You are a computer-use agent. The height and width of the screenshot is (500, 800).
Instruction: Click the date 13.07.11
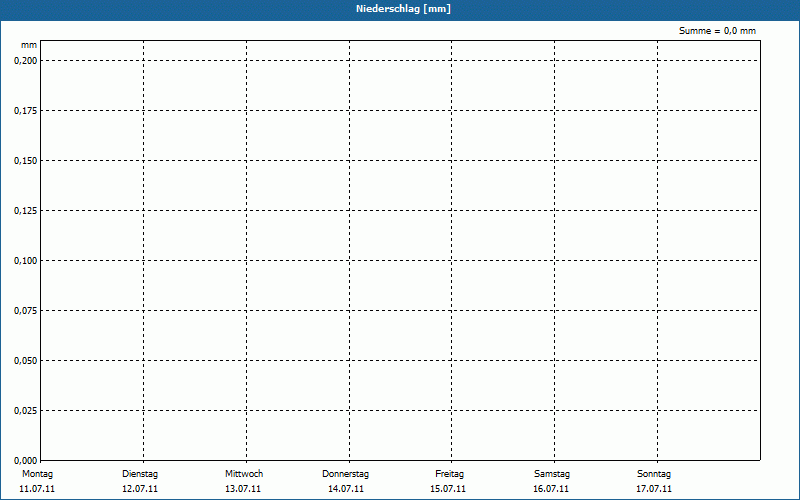coord(243,489)
